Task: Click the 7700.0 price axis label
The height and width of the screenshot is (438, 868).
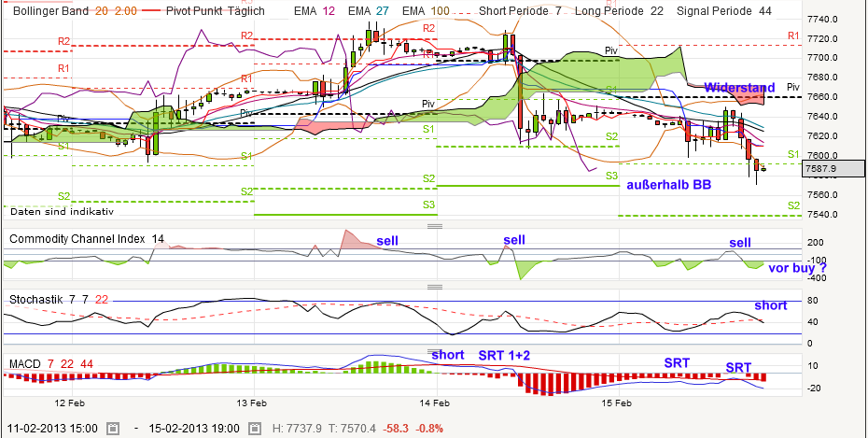Action: [x=822, y=58]
